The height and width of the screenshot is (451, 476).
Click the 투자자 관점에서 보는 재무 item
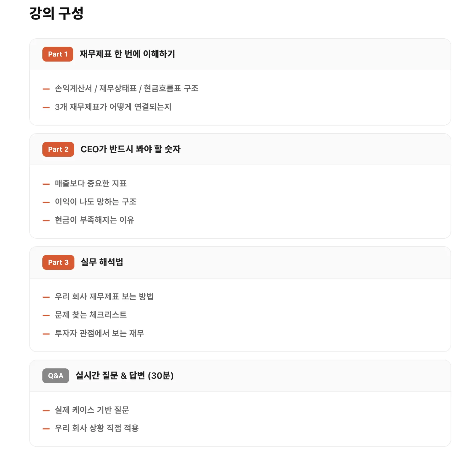(99, 333)
